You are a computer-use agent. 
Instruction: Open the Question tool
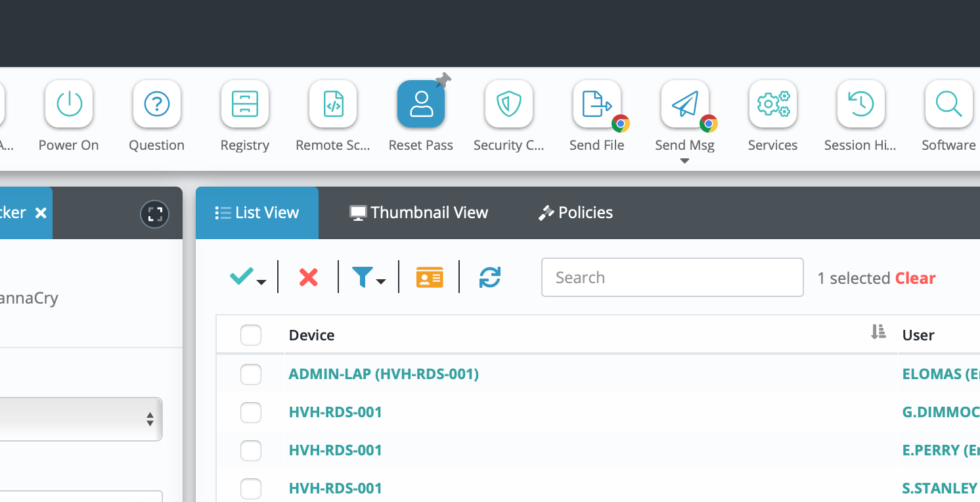[157, 104]
